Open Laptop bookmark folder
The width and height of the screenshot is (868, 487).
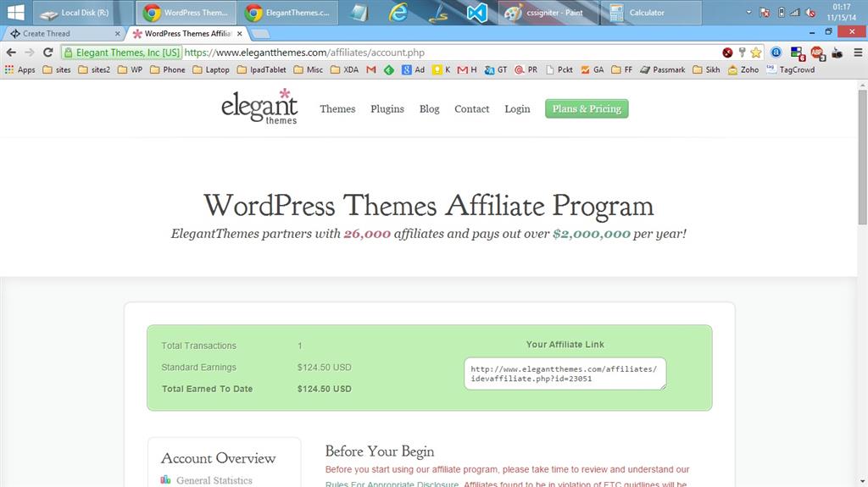[x=211, y=69]
